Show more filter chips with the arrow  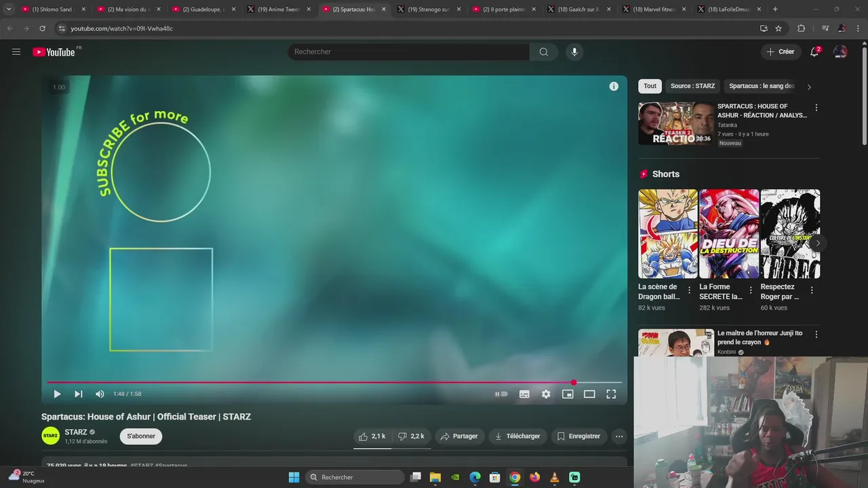pos(808,87)
